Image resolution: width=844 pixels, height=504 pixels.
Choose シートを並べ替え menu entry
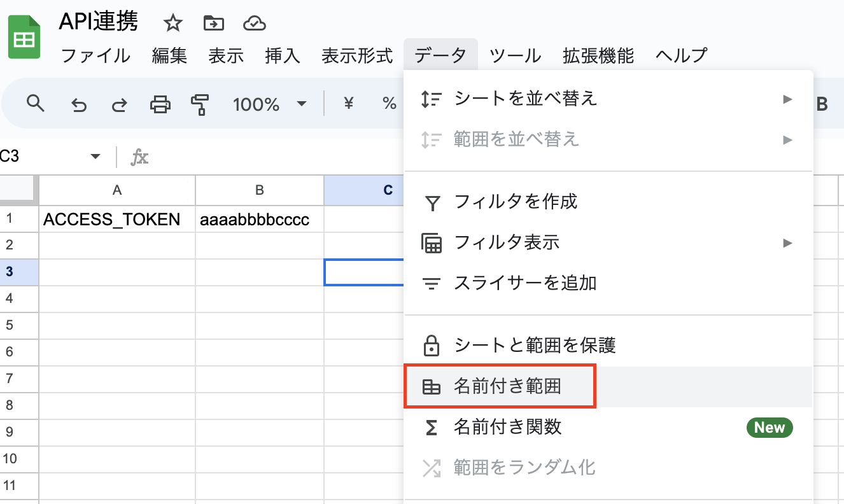608,99
